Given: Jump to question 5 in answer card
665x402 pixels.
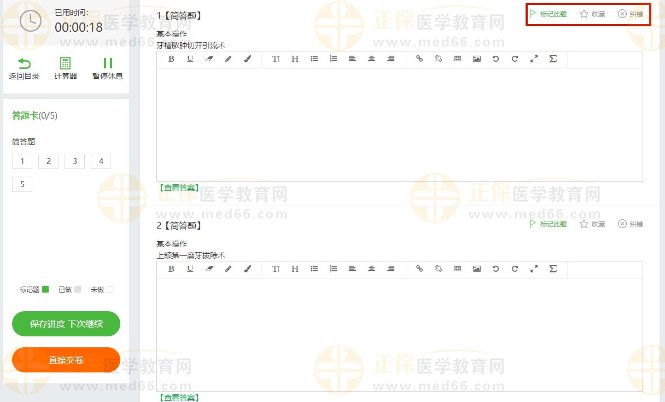Looking at the screenshot, I should click(x=22, y=184).
